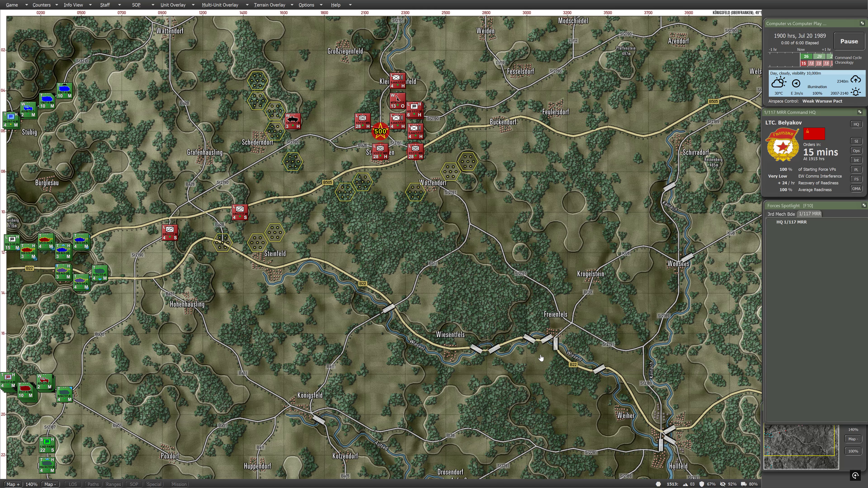This screenshot has height=488, width=868.
Task: Open the Int staff button
Action: 856,160
